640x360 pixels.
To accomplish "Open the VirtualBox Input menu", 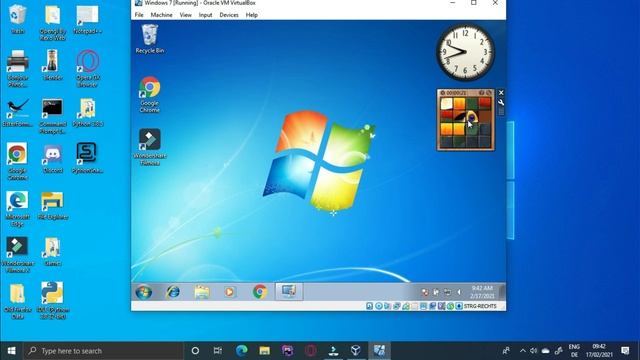I will (205, 15).
